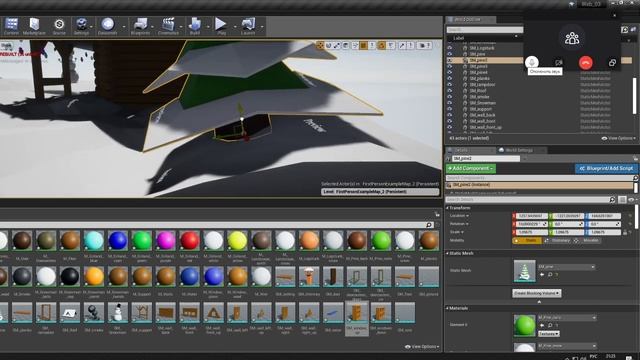Collapse the Materials section
640x360 pixels.
pyautogui.click(x=447, y=308)
